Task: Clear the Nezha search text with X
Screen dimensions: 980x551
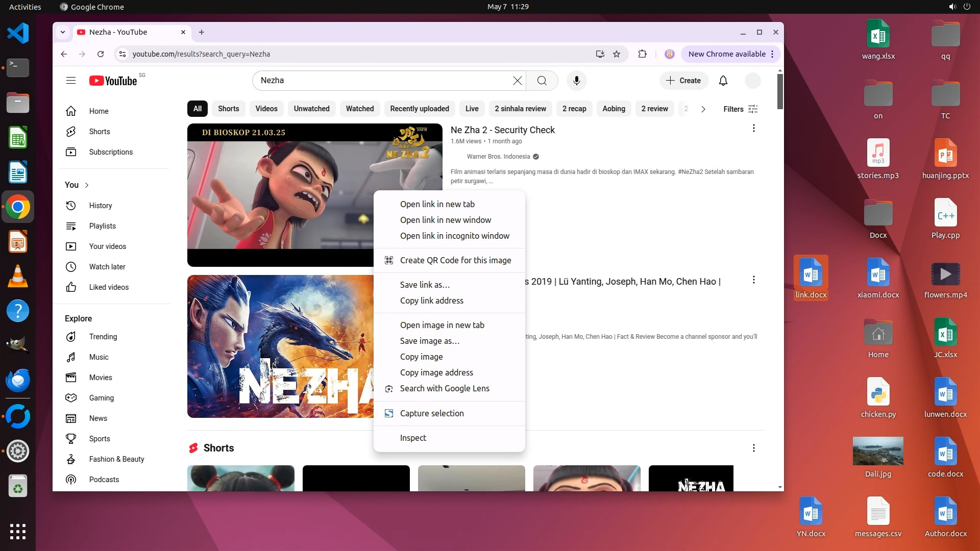Action: pos(517,81)
